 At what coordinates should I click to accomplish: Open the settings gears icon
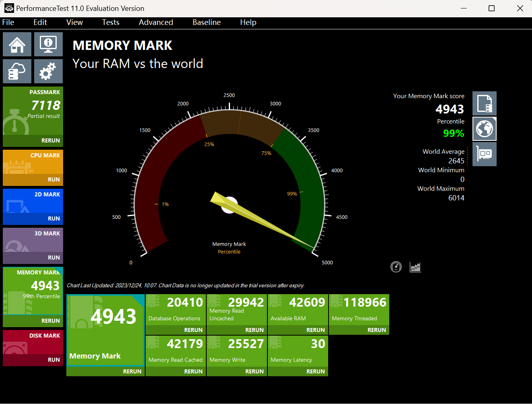click(48, 71)
